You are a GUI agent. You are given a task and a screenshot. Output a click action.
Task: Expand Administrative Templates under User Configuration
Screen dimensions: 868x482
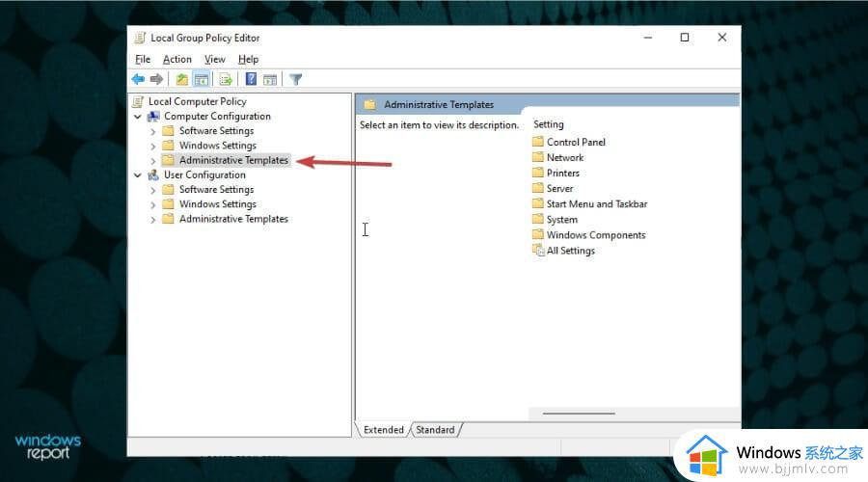[153, 219]
